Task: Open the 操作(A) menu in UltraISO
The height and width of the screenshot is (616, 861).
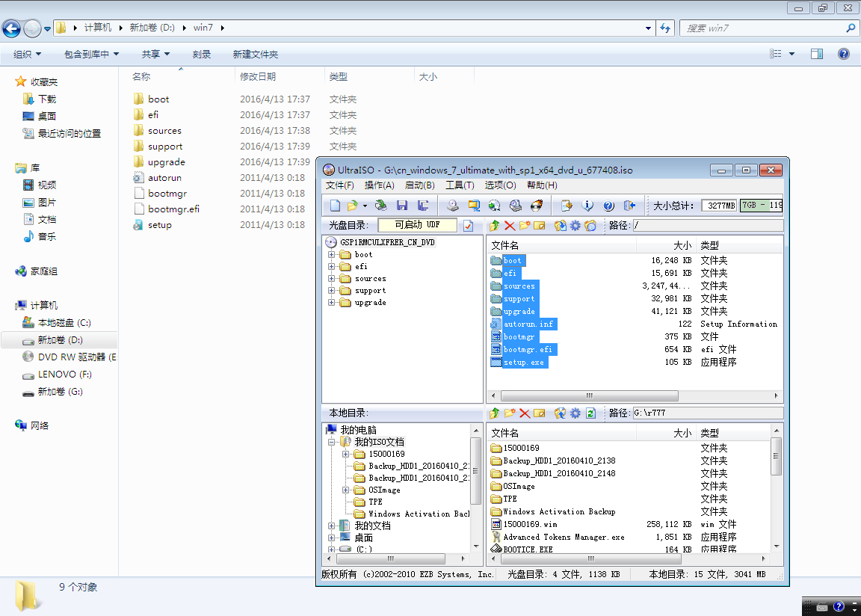Action: pyautogui.click(x=380, y=185)
